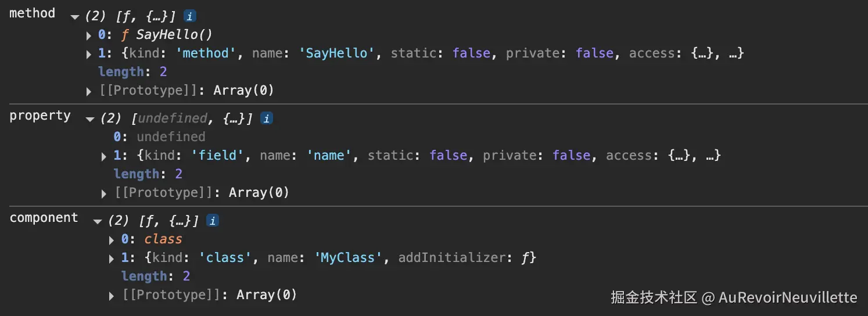Expand the class entry under component
This screenshot has height=316, width=868.
click(112, 240)
